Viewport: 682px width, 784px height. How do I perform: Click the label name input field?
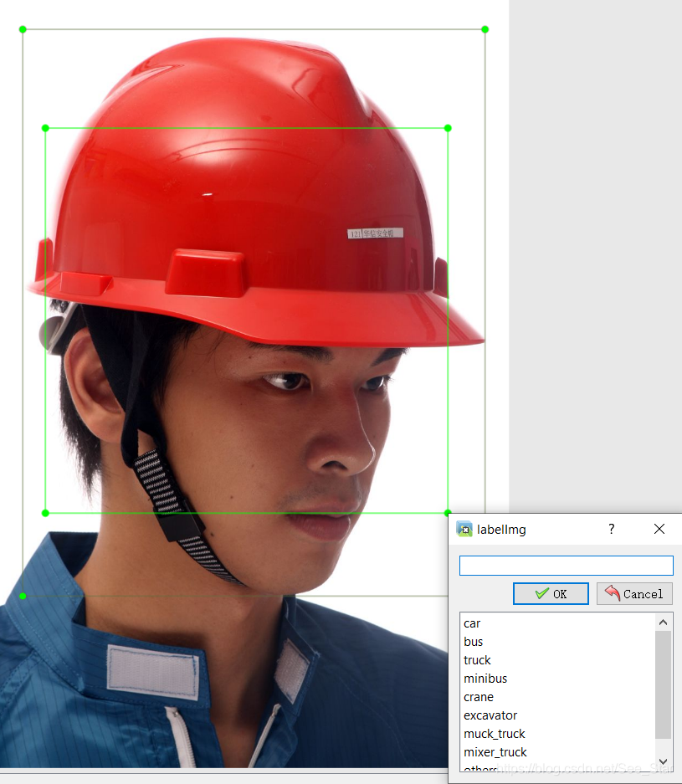pos(566,566)
